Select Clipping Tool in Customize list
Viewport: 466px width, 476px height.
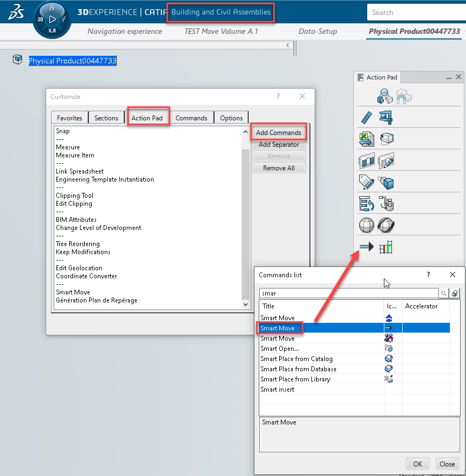pyautogui.click(x=75, y=196)
